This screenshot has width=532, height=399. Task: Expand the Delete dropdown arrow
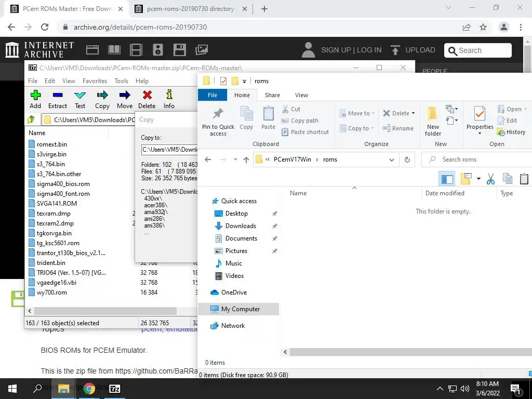(x=413, y=113)
